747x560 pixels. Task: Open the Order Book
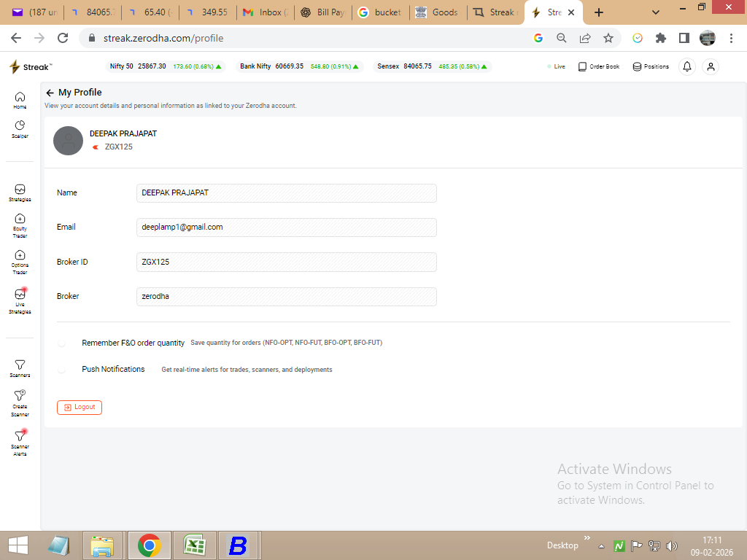[598, 66]
